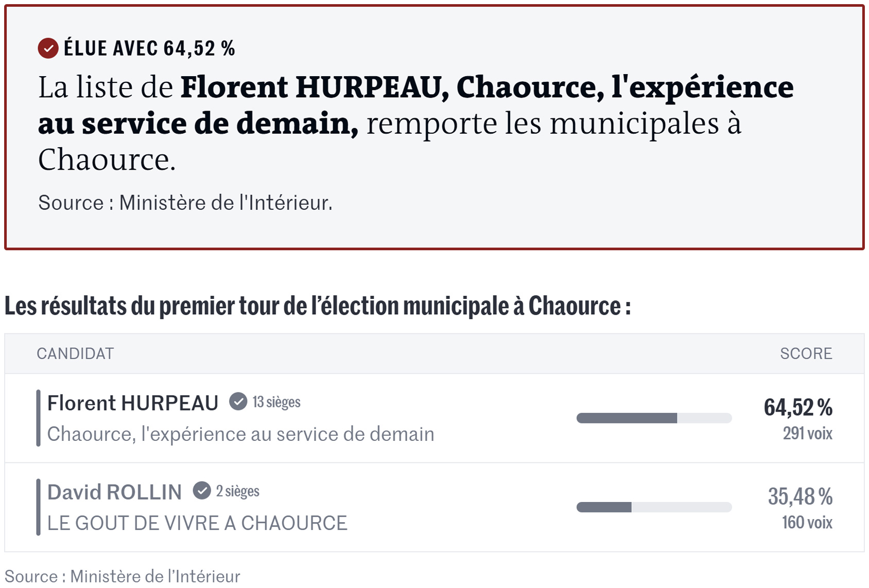Click the ÉLUE AVEC 64,52 % heading
The image size is (869, 588).
click(x=149, y=48)
